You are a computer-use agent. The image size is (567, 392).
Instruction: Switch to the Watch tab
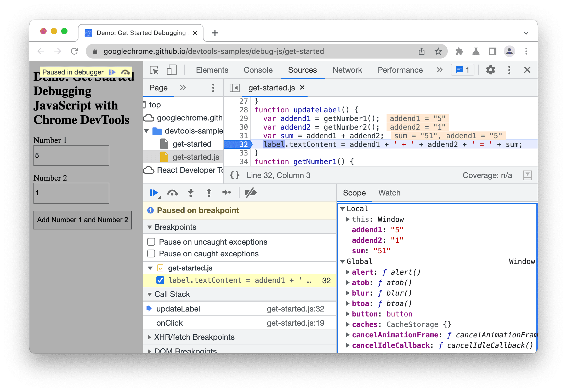click(x=389, y=193)
